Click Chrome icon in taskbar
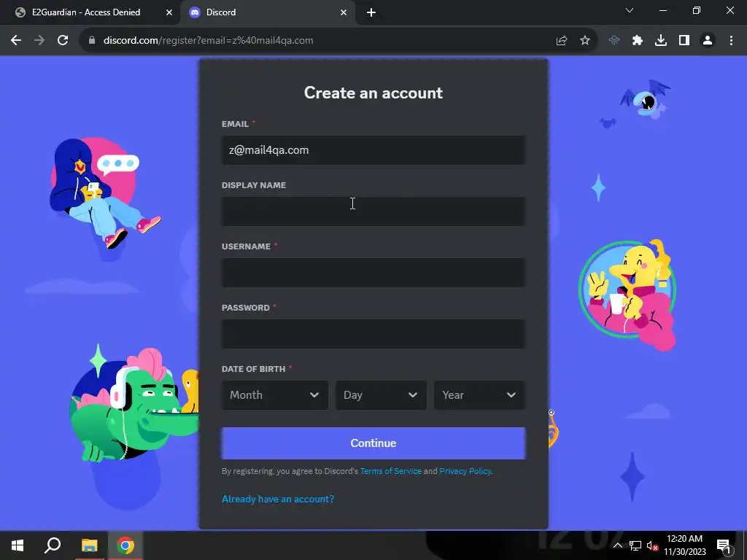747x560 pixels. point(125,545)
